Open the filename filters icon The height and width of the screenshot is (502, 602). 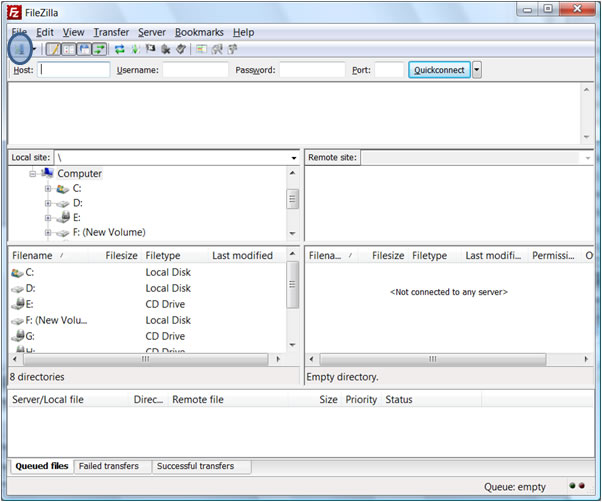pyautogui.click(x=201, y=49)
